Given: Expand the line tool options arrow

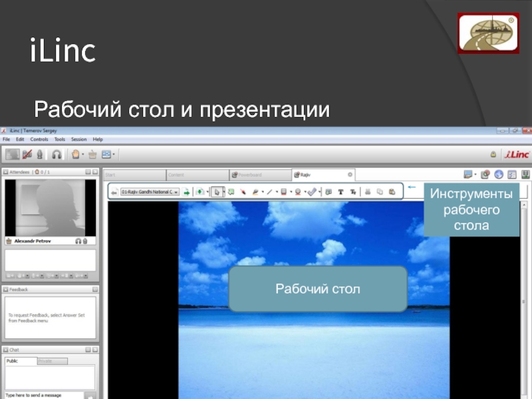Looking at the screenshot, I should click(x=277, y=192).
